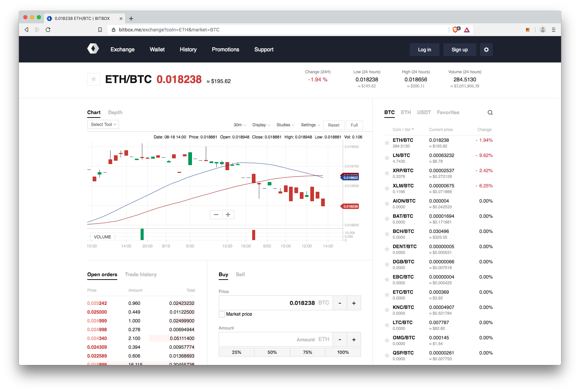Star the XLM/BTC row
The height and width of the screenshot is (392, 580).
coord(387,188)
